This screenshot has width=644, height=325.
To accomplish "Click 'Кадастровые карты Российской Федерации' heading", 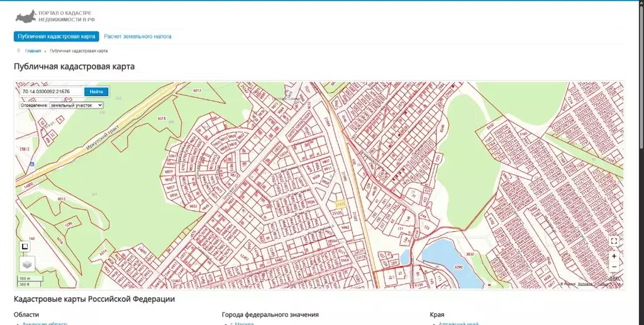I will click(94, 299).
